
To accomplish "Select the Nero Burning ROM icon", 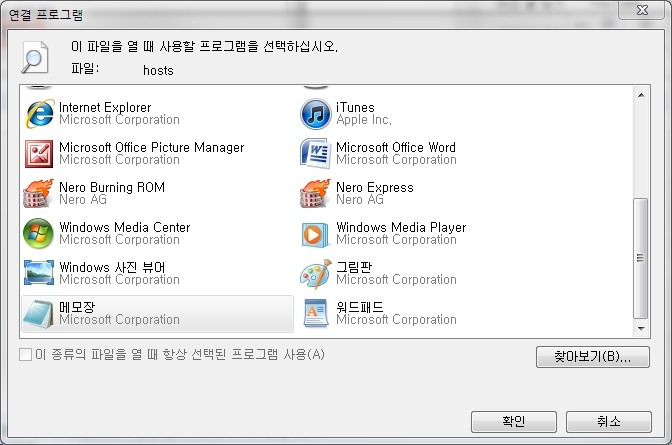I will tap(39, 193).
